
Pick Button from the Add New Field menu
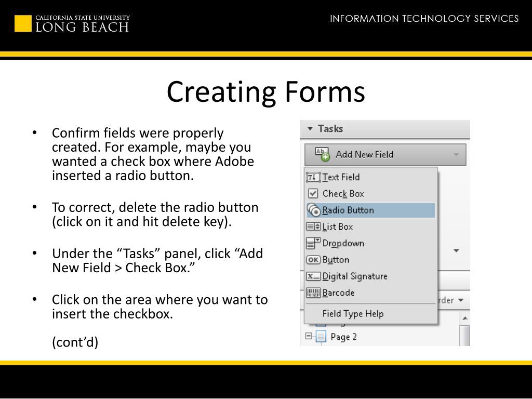(x=370, y=260)
